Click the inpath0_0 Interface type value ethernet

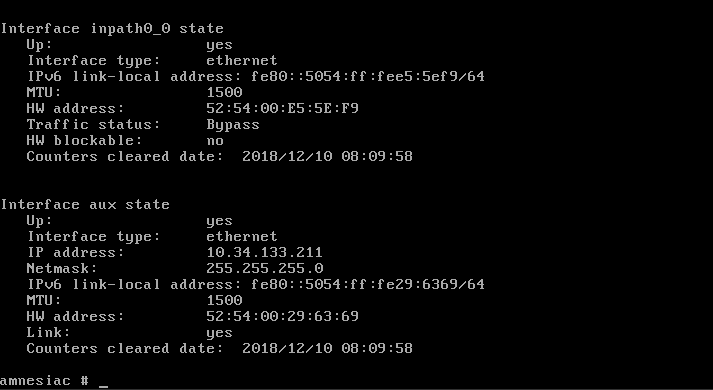point(241,60)
